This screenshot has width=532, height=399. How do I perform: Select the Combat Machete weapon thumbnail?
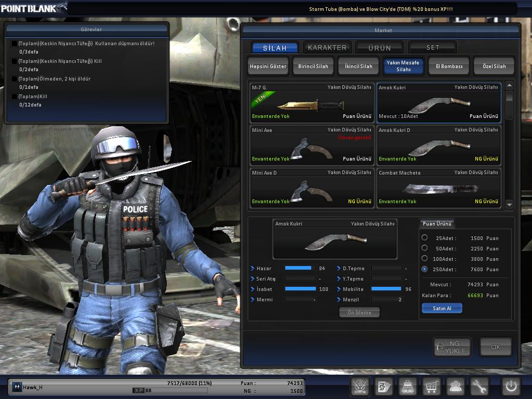[438, 188]
